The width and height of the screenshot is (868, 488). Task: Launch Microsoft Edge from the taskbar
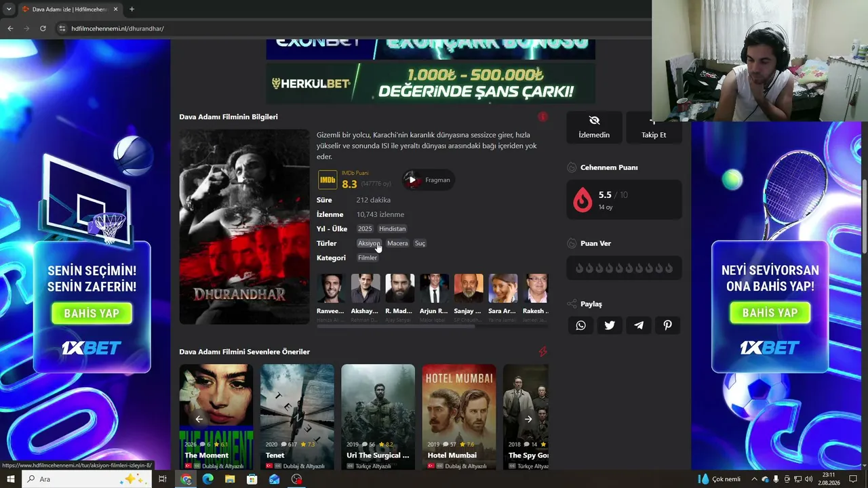pyautogui.click(x=208, y=479)
